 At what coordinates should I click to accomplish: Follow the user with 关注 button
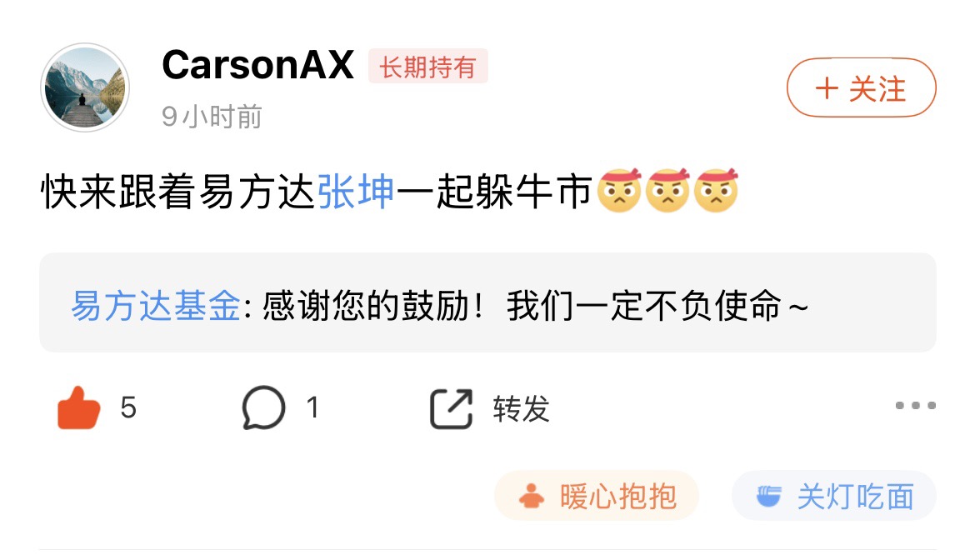coord(861,87)
